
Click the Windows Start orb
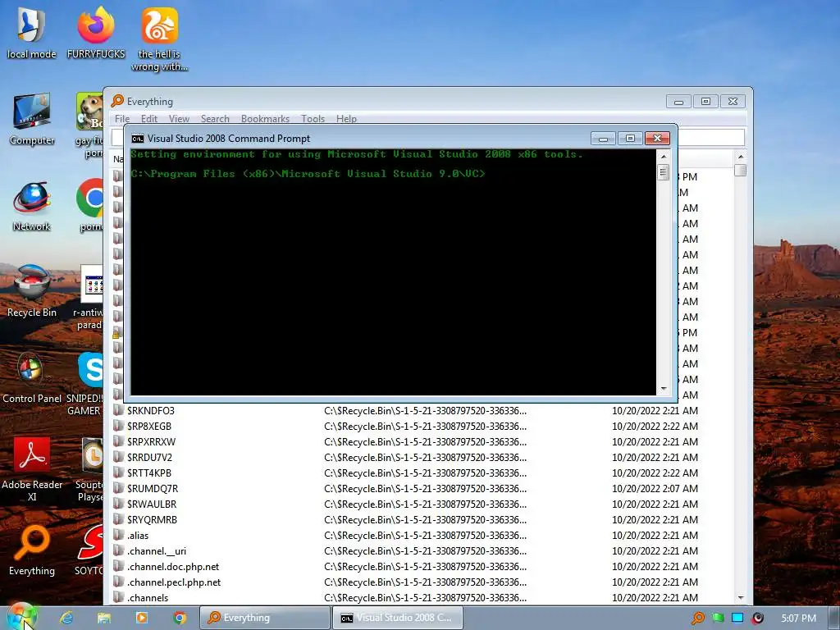click(x=21, y=618)
